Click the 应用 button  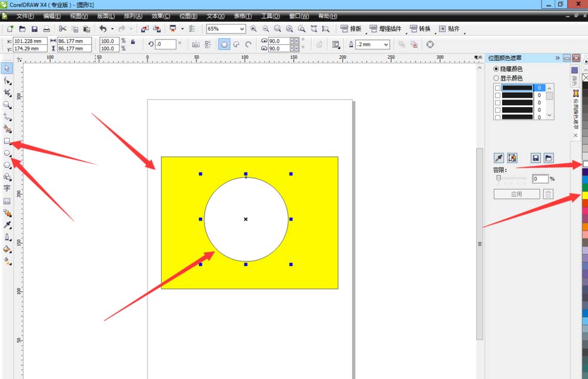coord(516,194)
